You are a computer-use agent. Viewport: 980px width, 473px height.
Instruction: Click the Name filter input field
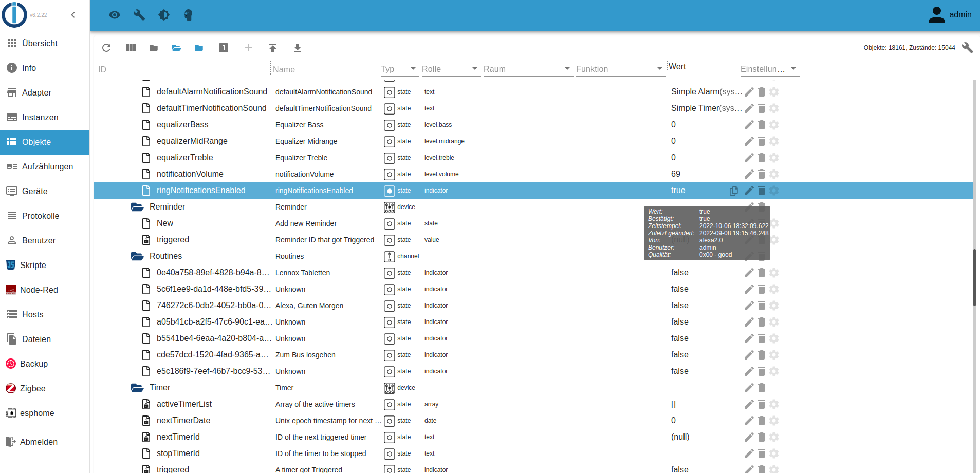[x=325, y=69]
